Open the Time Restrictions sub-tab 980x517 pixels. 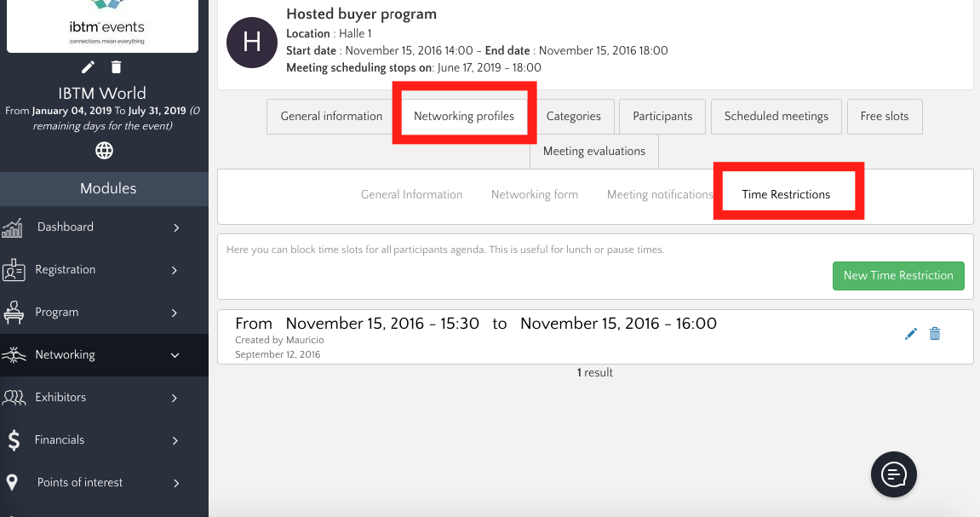pos(786,194)
